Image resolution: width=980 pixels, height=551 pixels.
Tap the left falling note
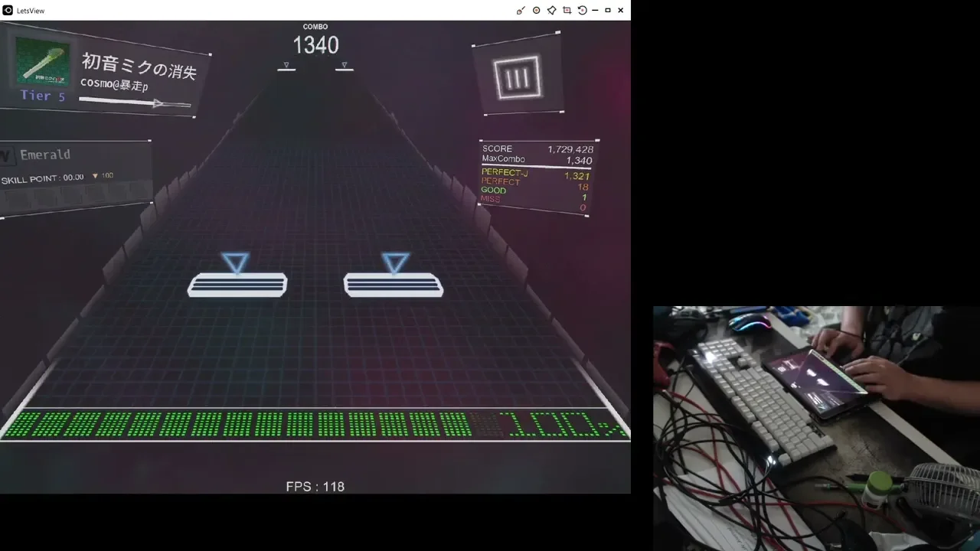tap(237, 285)
